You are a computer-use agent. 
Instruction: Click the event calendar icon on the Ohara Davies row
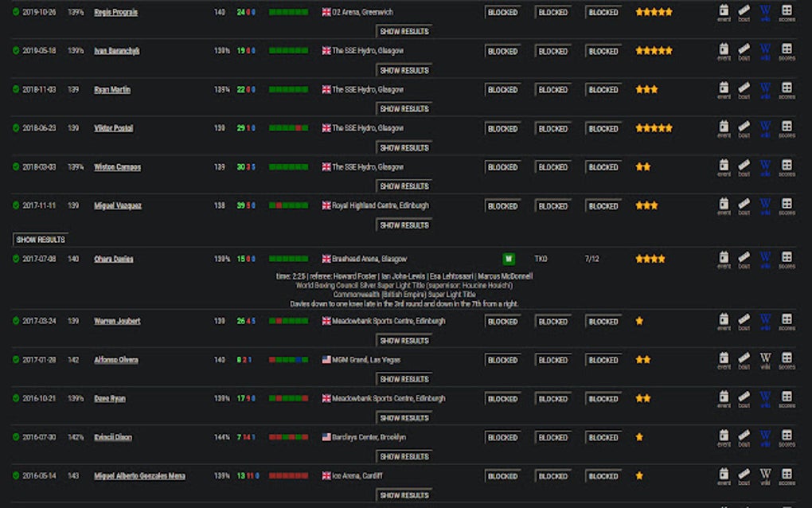click(723, 257)
